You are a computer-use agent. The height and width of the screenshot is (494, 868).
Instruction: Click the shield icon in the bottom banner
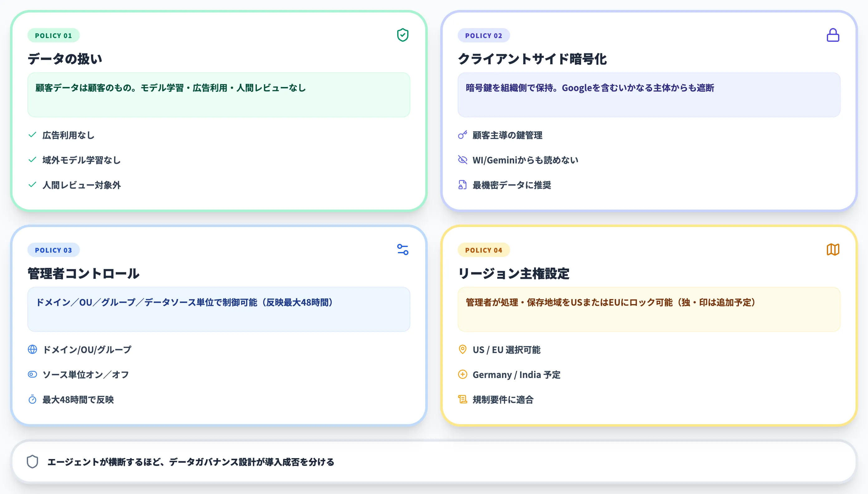tap(32, 462)
